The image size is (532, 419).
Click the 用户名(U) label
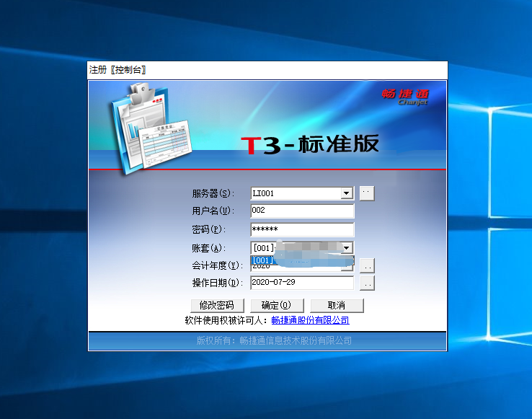click(x=213, y=211)
